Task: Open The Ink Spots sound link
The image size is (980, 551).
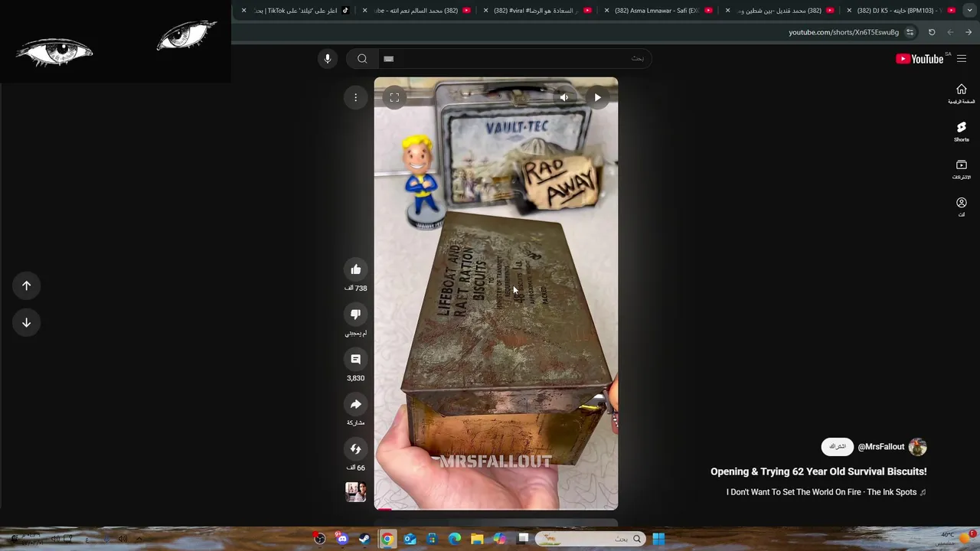Action: (x=826, y=492)
